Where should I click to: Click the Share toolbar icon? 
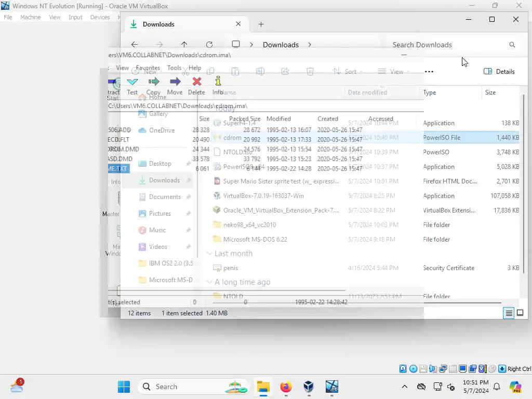tap(285, 71)
